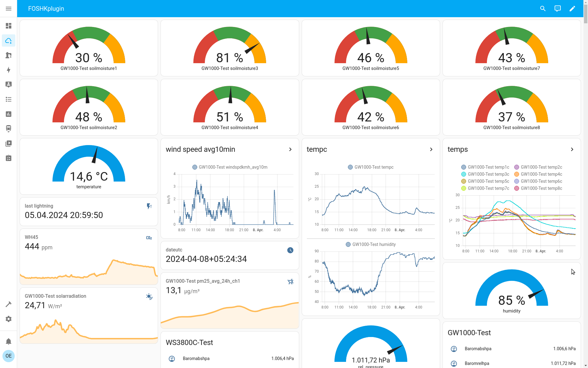Open the assist chat icon
This screenshot has height=368, width=588.
(x=557, y=9)
